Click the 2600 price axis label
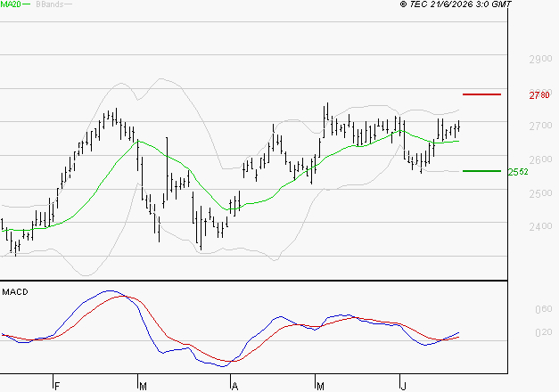The width and height of the screenshot is (559, 392). (540, 159)
